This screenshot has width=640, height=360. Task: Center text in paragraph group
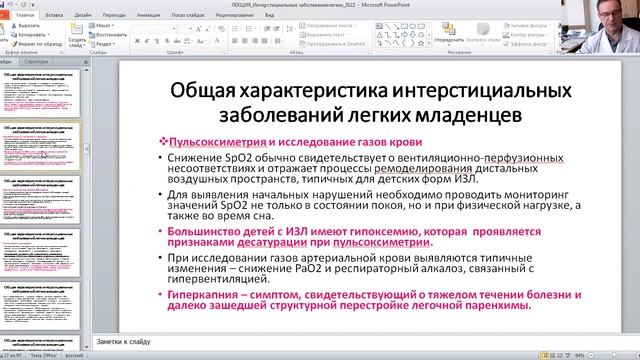[x=245, y=41]
